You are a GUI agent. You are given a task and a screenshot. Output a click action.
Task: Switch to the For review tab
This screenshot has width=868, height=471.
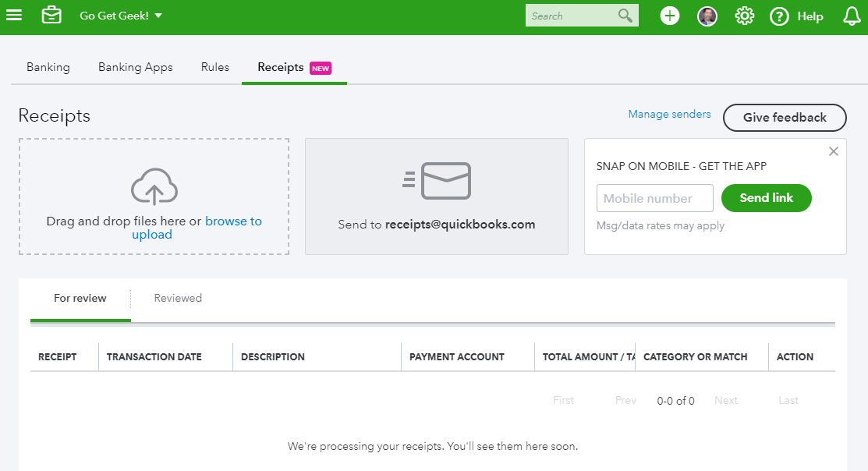click(80, 298)
